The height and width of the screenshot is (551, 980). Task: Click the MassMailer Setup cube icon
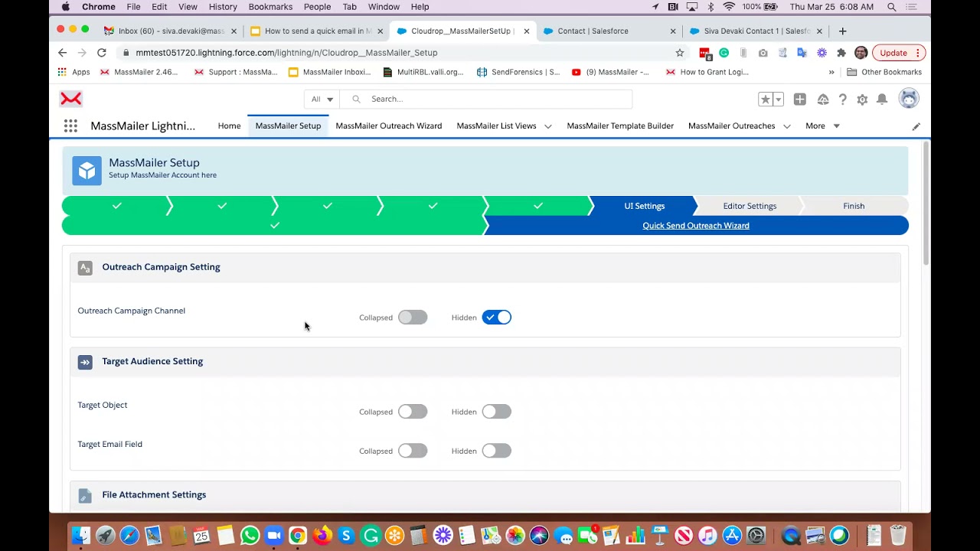[87, 171]
